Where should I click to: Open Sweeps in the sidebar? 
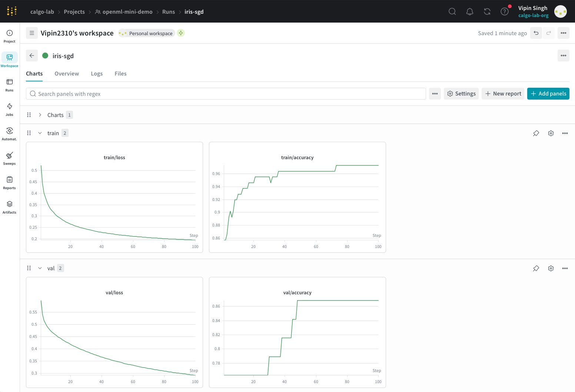pos(10,158)
